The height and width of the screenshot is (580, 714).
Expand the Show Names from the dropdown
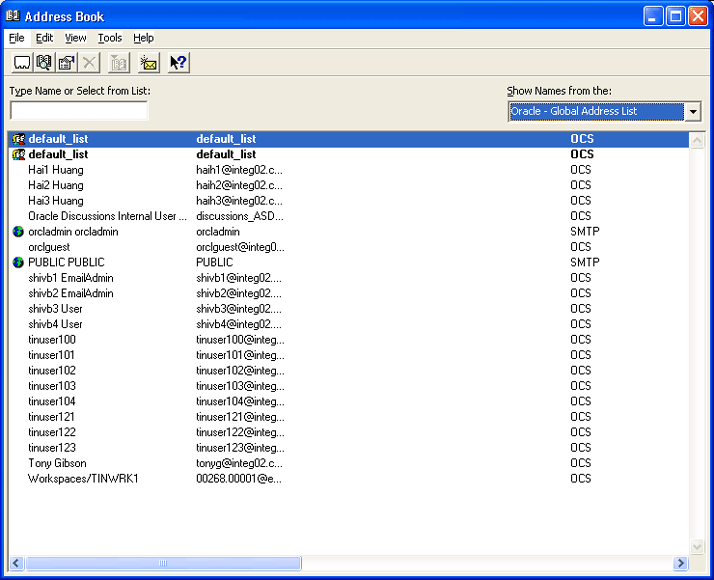click(x=693, y=111)
